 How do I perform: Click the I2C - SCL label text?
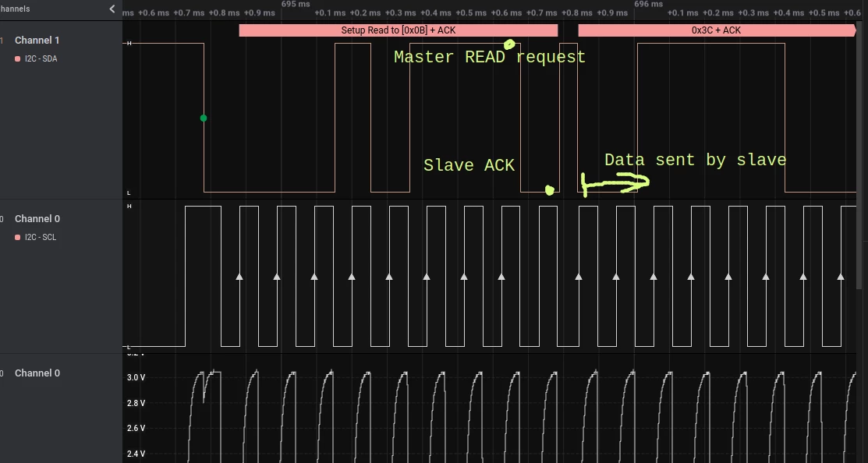[x=41, y=237]
